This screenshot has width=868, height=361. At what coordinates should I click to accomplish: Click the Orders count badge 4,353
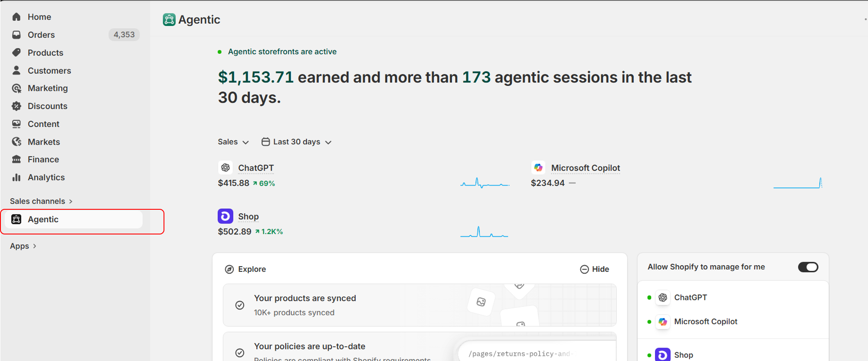(x=124, y=35)
